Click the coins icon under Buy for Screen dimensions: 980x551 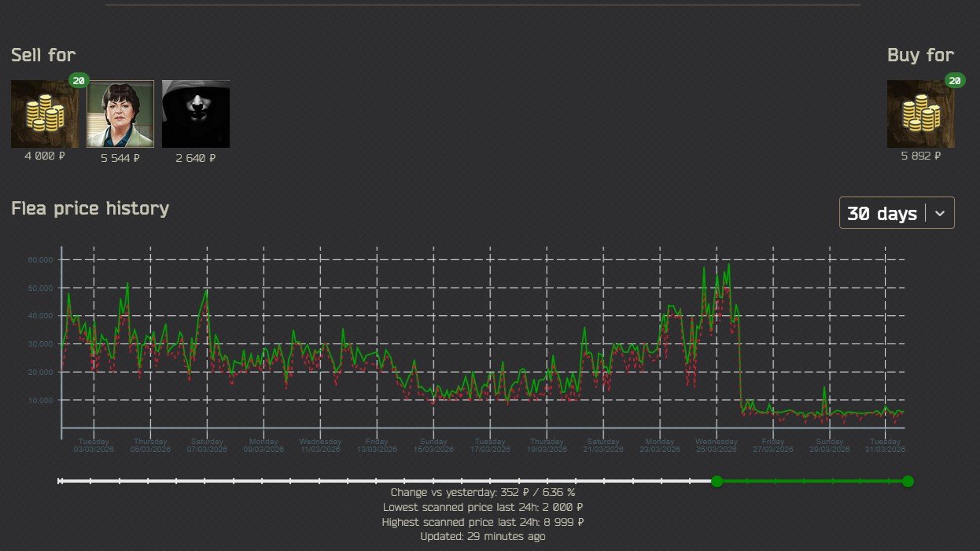tap(921, 114)
